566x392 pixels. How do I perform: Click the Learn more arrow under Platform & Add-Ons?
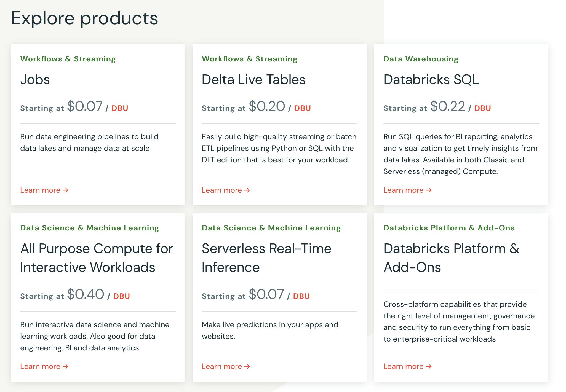click(x=429, y=366)
